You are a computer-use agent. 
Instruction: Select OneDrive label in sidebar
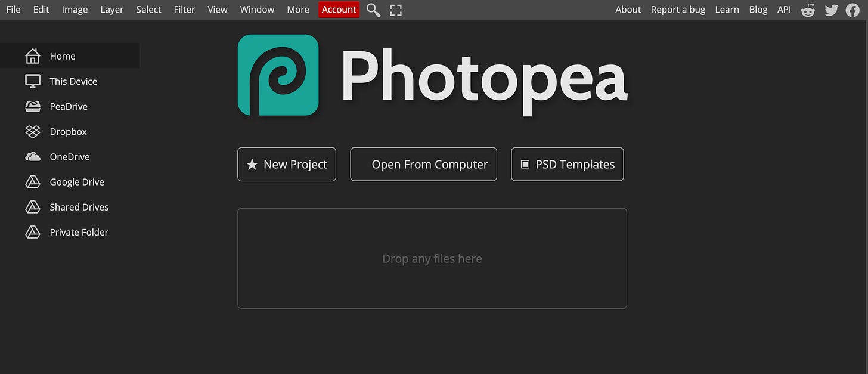coord(70,157)
